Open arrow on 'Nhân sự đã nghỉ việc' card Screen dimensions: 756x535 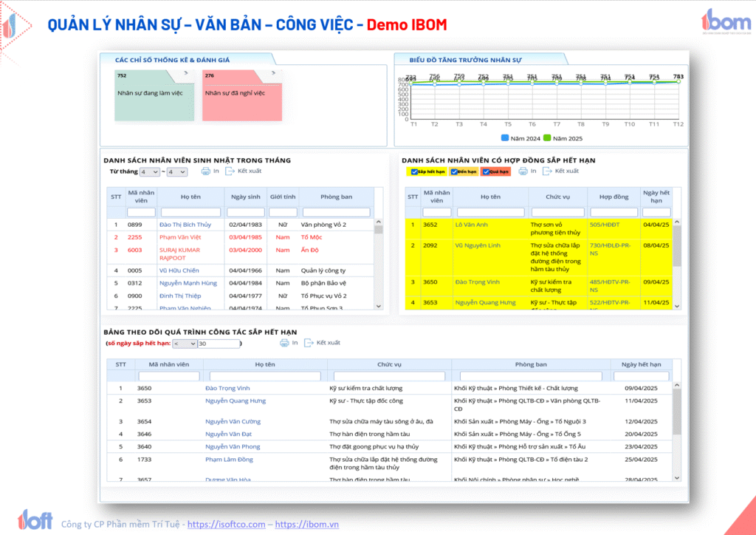pos(272,74)
